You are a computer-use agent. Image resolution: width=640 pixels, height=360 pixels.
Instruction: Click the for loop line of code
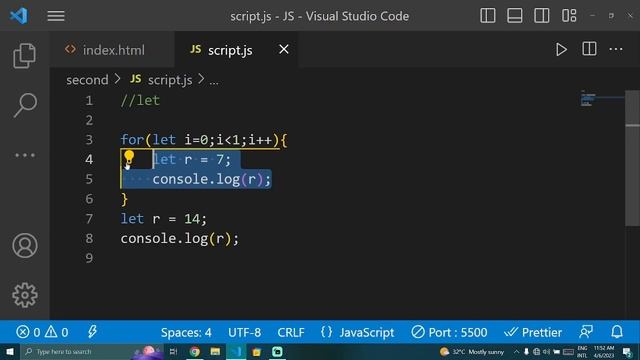click(x=204, y=140)
